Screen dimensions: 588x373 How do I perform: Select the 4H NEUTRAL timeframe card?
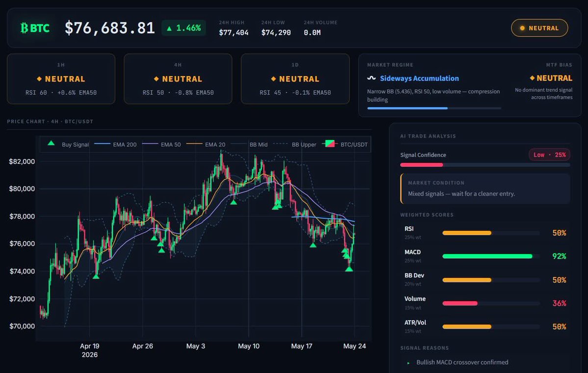click(x=178, y=79)
